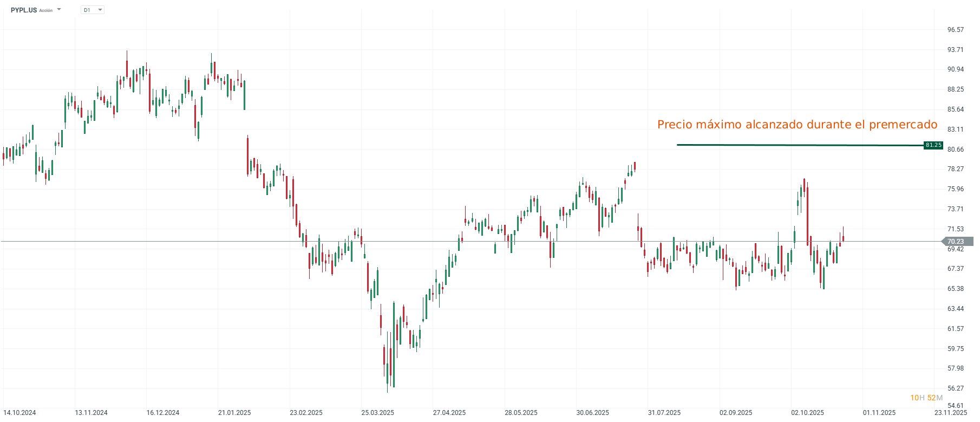The height and width of the screenshot is (422, 980).
Task: Click the 31.07.2025 date on time axis
Action: point(664,413)
